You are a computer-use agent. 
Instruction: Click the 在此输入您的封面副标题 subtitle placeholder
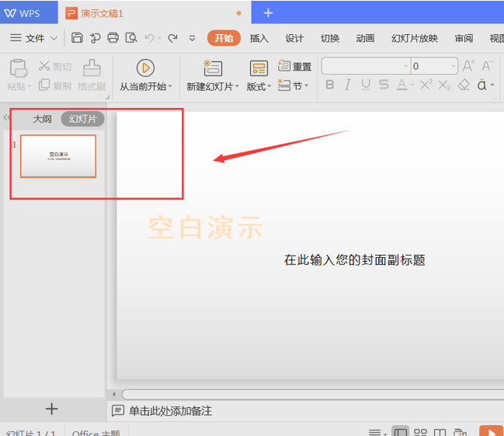(355, 260)
